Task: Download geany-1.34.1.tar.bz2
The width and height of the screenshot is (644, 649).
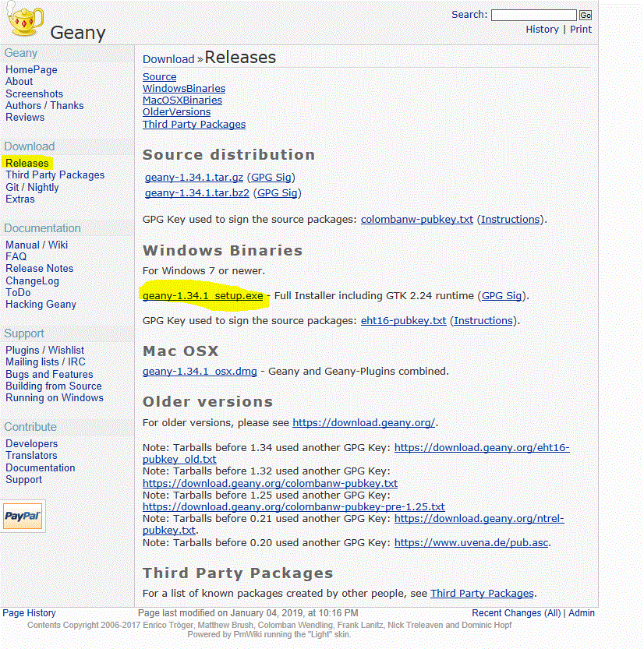Action: pos(197,193)
